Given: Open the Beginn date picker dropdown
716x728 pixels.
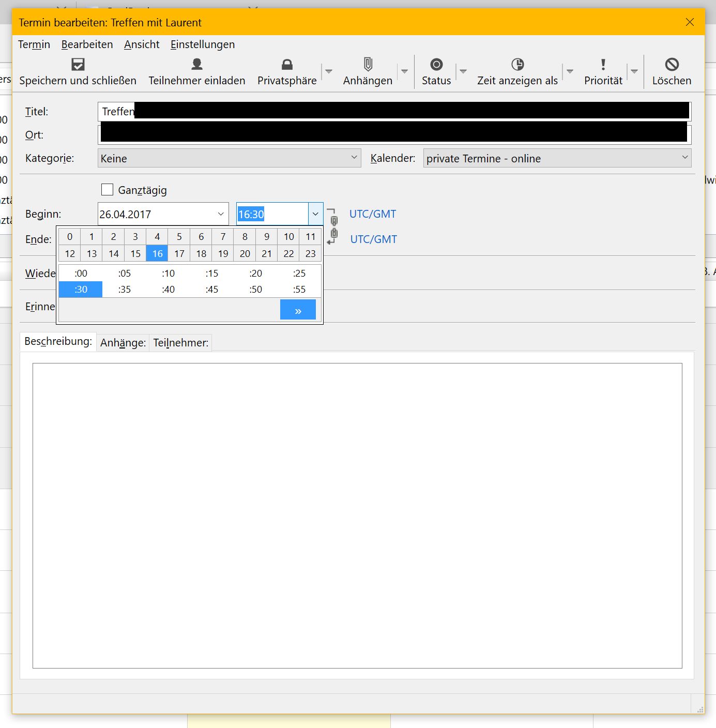Looking at the screenshot, I should click(x=221, y=214).
